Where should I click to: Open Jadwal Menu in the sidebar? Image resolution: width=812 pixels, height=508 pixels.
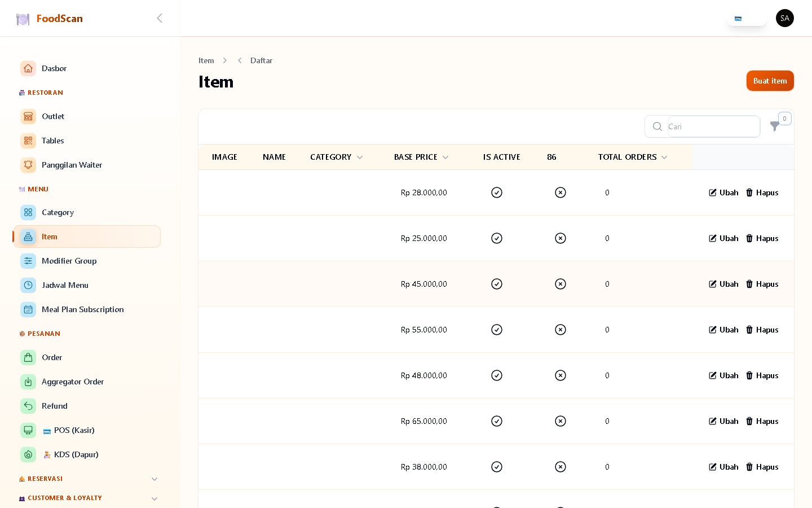(87, 285)
